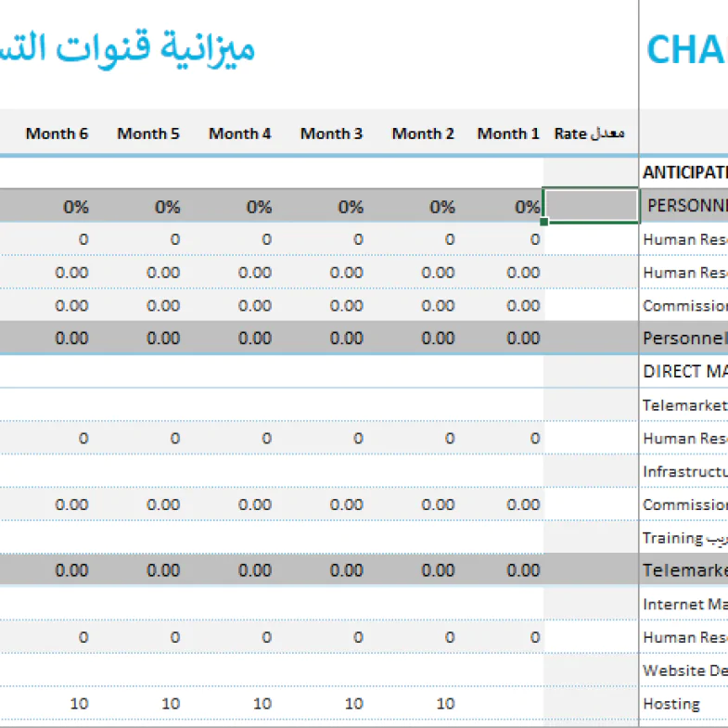Click the Month 6 column header
This screenshot has width=728, height=728.
click(57, 134)
